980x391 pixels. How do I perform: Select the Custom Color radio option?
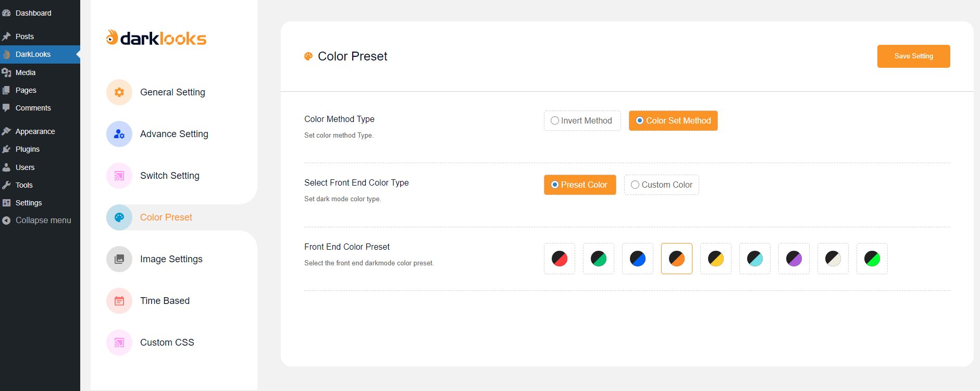click(635, 185)
